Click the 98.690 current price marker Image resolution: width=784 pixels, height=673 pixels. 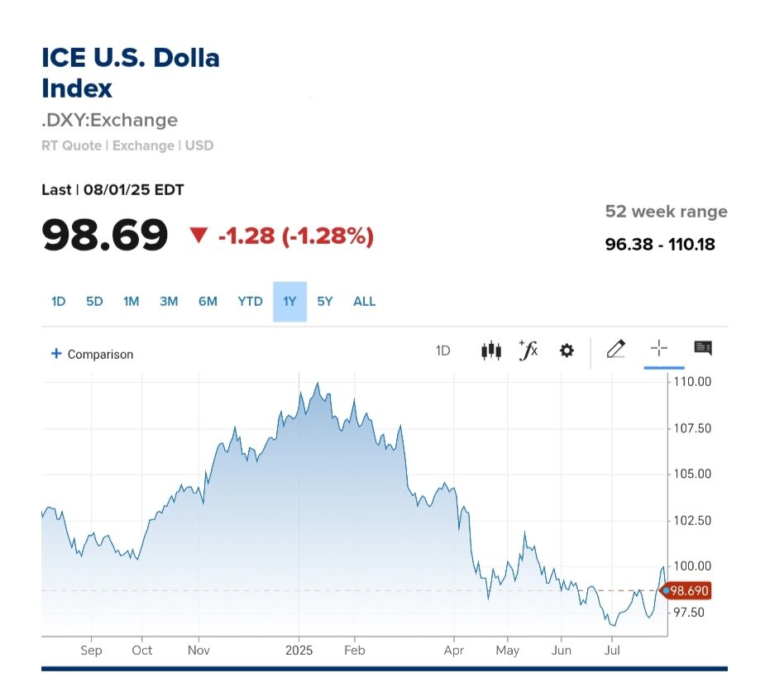(x=689, y=591)
